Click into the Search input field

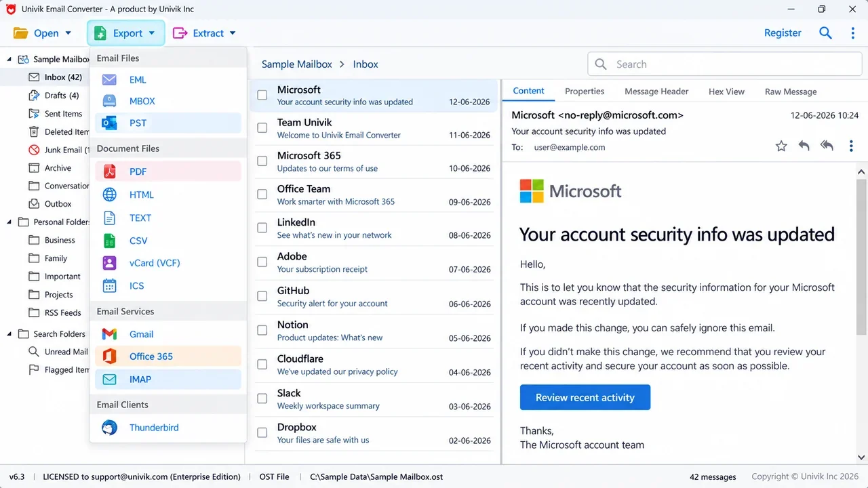(x=725, y=64)
